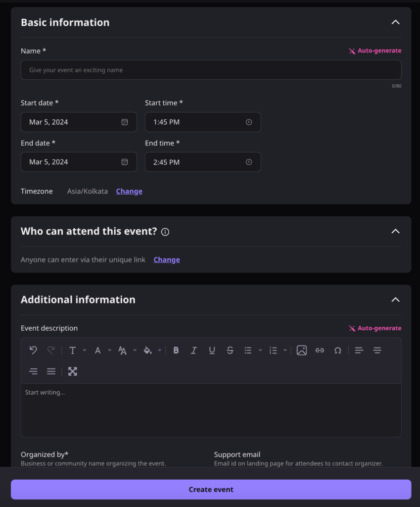The image size is (420, 507).
Task: Align description text left
Action: click(359, 350)
